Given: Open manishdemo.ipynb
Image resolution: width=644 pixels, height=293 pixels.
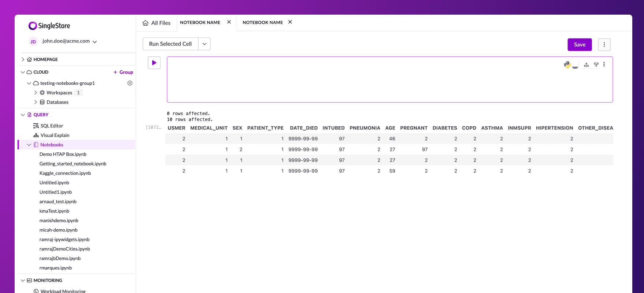Looking at the screenshot, I should click(x=59, y=220).
